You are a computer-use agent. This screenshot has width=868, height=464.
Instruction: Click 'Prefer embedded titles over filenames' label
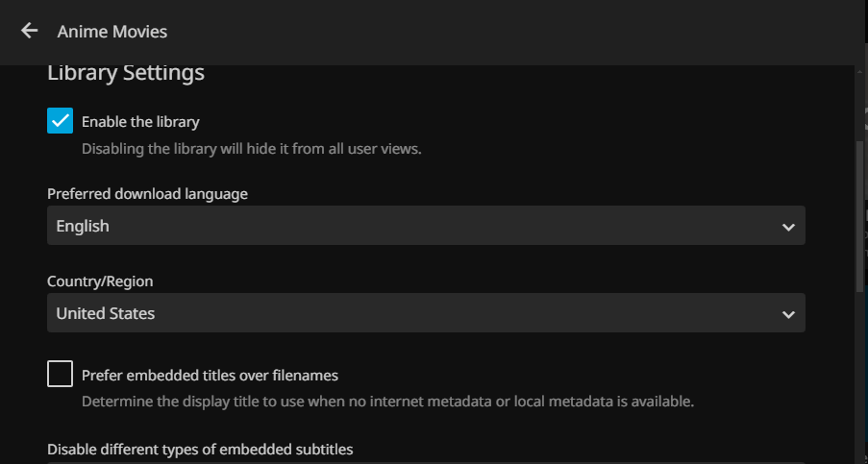(x=210, y=376)
